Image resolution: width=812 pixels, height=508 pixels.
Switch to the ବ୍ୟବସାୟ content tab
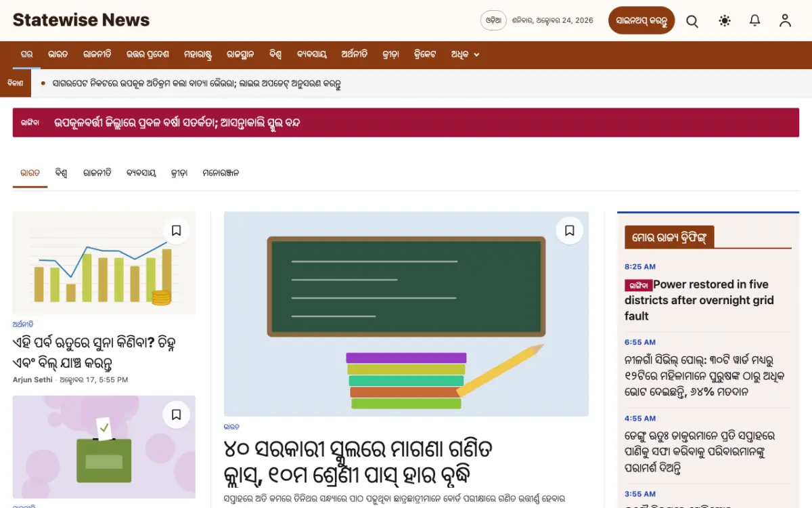click(x=141, y=173)
